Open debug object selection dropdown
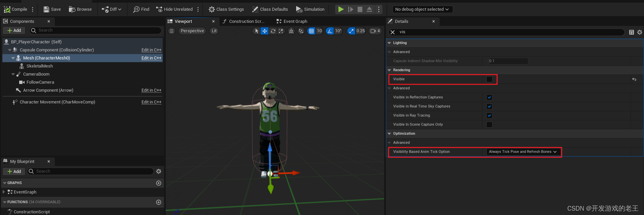Viewport: 644px width, 215px height. tap(422, 9)
